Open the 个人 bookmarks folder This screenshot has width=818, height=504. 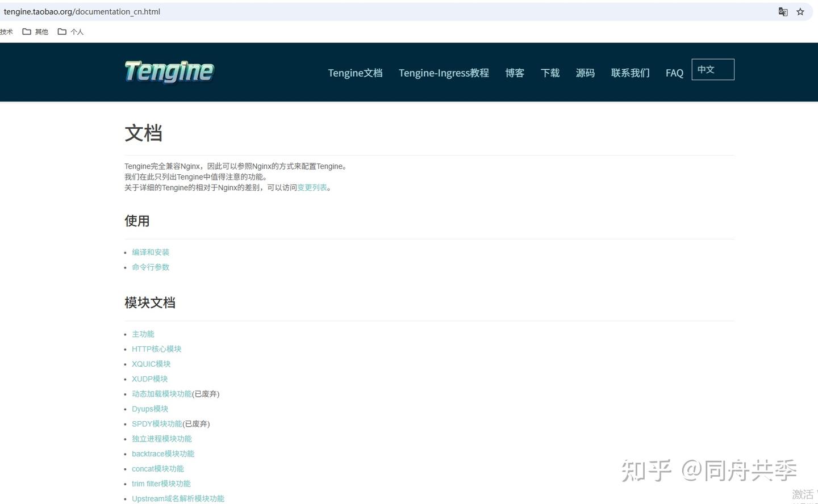pyautogui.click(x=70, y=32)
